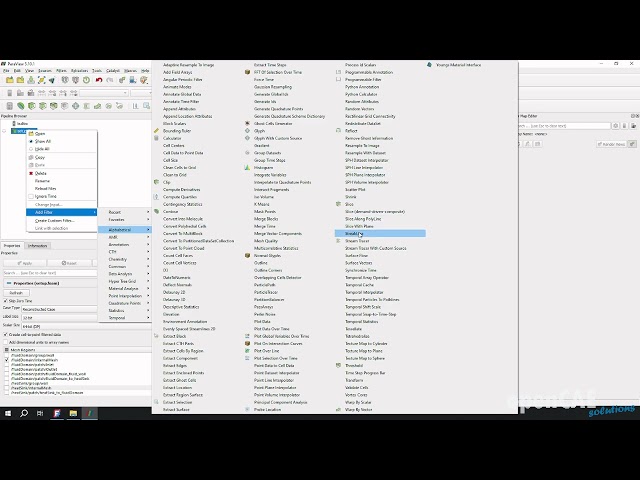This screenshot has width=640, height=480.
Task: Check the heatSink/internalMesh region checkbox
Action: 7,388
